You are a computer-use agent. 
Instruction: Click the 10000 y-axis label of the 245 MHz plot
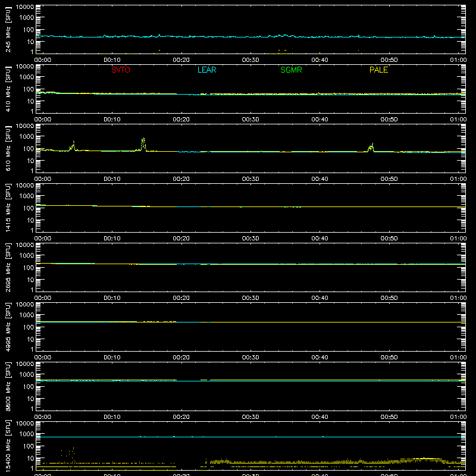[x=25, y=7]
